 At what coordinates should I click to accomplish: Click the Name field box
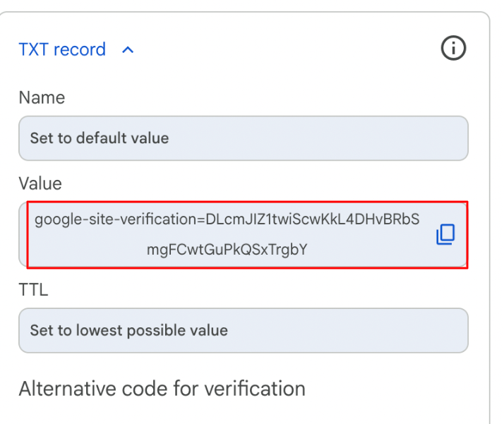tap(243, 138)
